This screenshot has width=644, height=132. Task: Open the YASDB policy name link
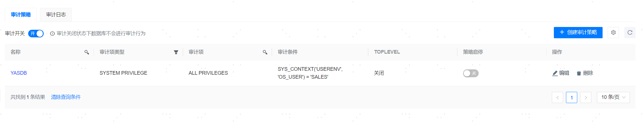pos(19,73)
